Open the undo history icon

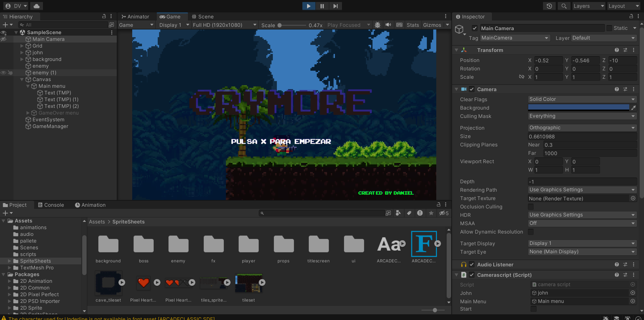click(549, 6)
